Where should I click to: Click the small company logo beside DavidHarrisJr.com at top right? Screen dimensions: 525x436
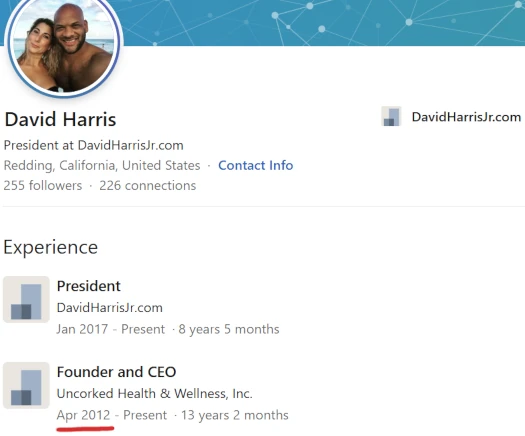pos(391,117)
